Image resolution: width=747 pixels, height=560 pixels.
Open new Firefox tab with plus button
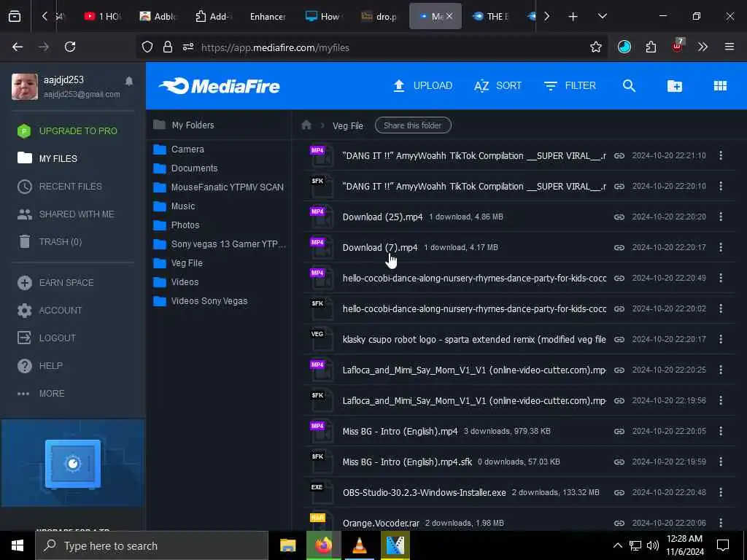pyautogui.click(x=573, y=17)
